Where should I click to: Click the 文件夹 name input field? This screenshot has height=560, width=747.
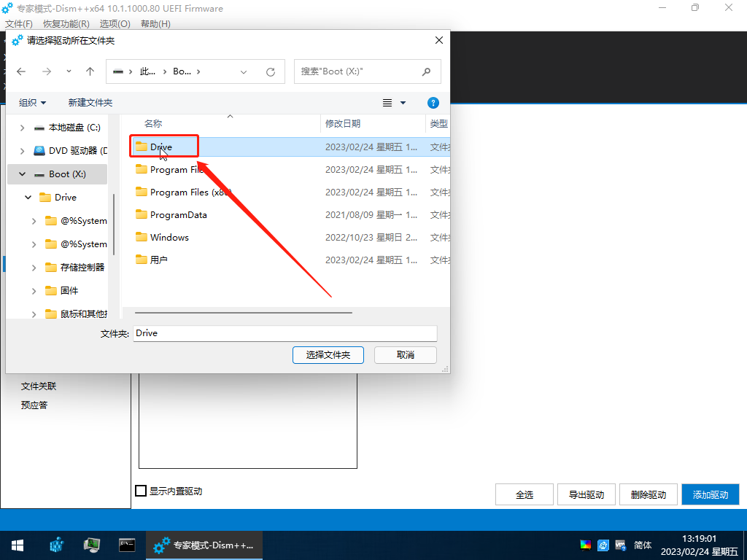pyautogui.click(x=285, y=333)
